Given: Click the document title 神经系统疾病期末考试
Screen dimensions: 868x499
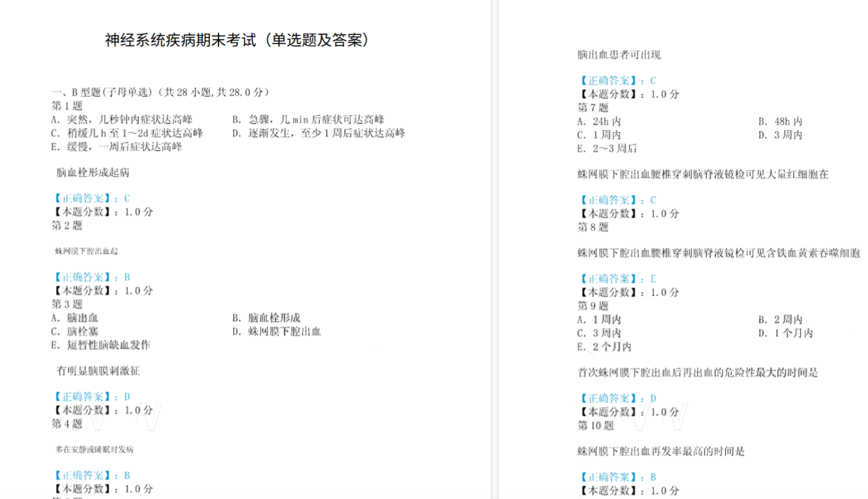Looking at the screenshot, I should [x=237, y=40].
